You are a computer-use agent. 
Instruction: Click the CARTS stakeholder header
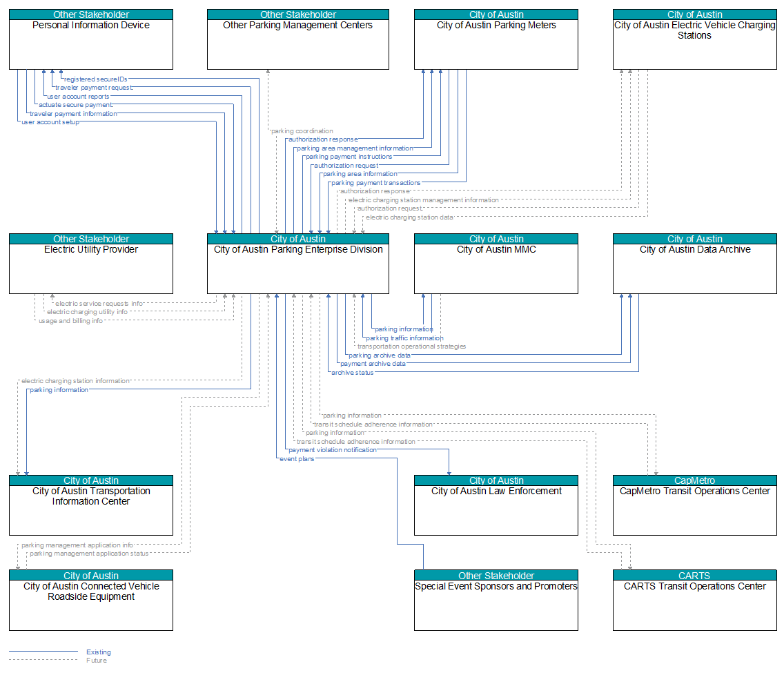pos(695,576)
